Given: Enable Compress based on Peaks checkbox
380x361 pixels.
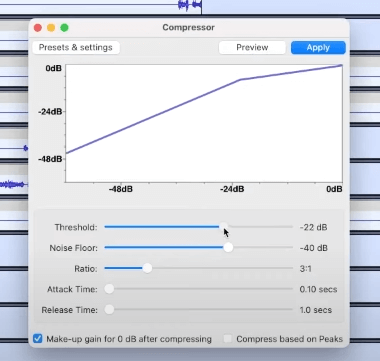Looking at the screenshot, I should [x=228, y=339].
